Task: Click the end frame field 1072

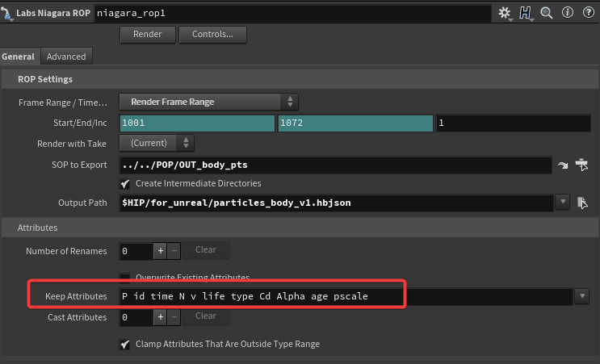Action: click(355, 123)
